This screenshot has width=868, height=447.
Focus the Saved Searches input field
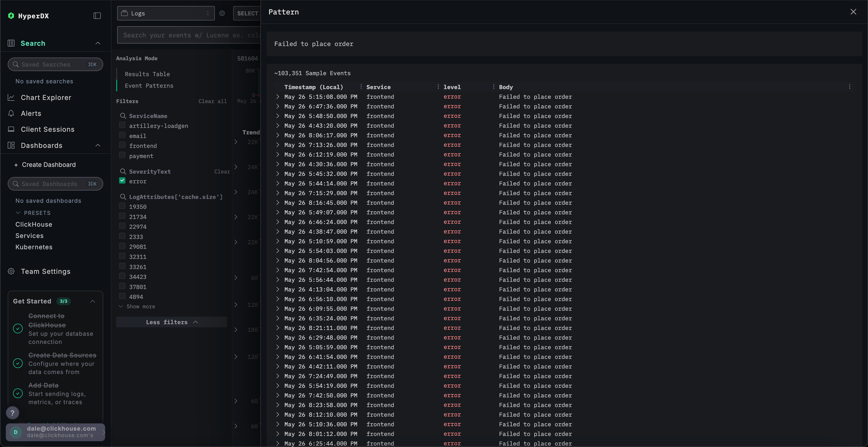[54, 64]
